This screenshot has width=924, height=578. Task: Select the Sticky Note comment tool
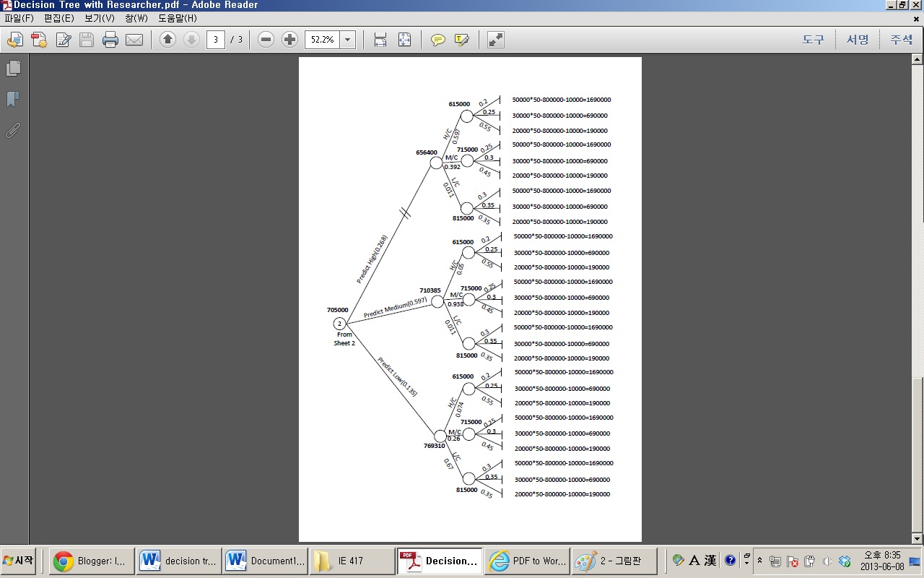click(438, 40)
